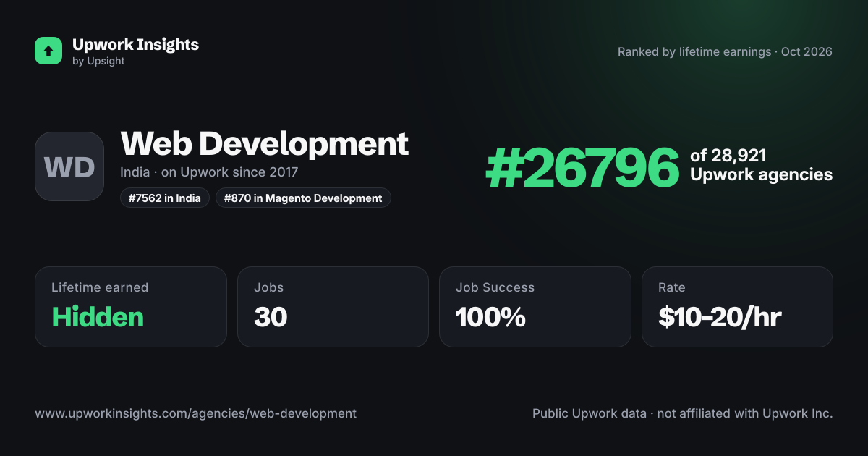Click 'India · on Upwork since 2017' line
868x456 pixels.
[209, 172]
